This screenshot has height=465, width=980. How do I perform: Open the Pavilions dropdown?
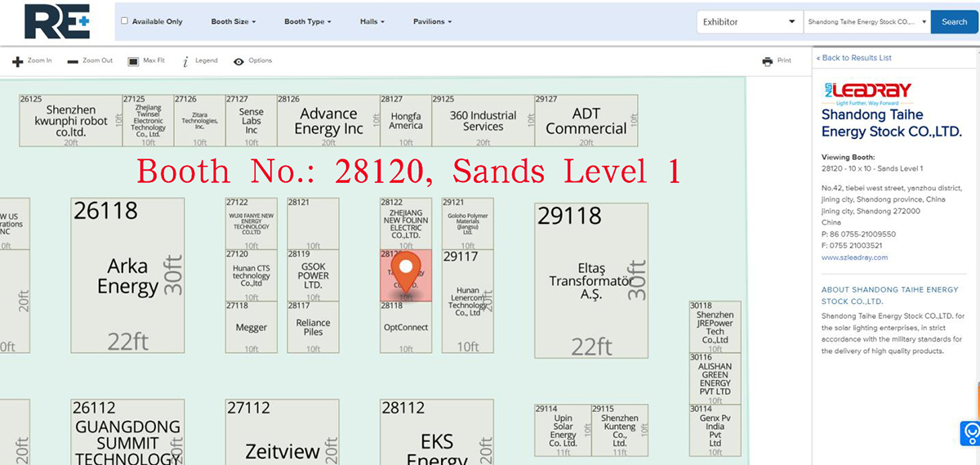coord(432,22)
